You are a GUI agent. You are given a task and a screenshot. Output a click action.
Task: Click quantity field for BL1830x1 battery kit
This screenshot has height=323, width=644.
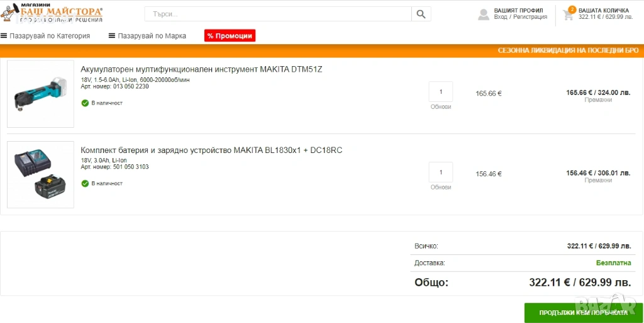pos(440,173)
